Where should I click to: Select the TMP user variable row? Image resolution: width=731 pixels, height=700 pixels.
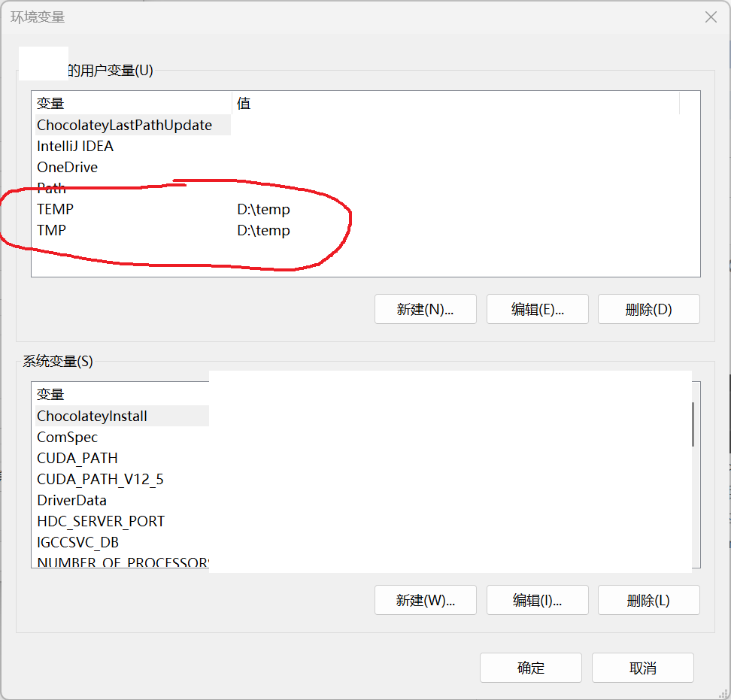click(x=52, y=231)
